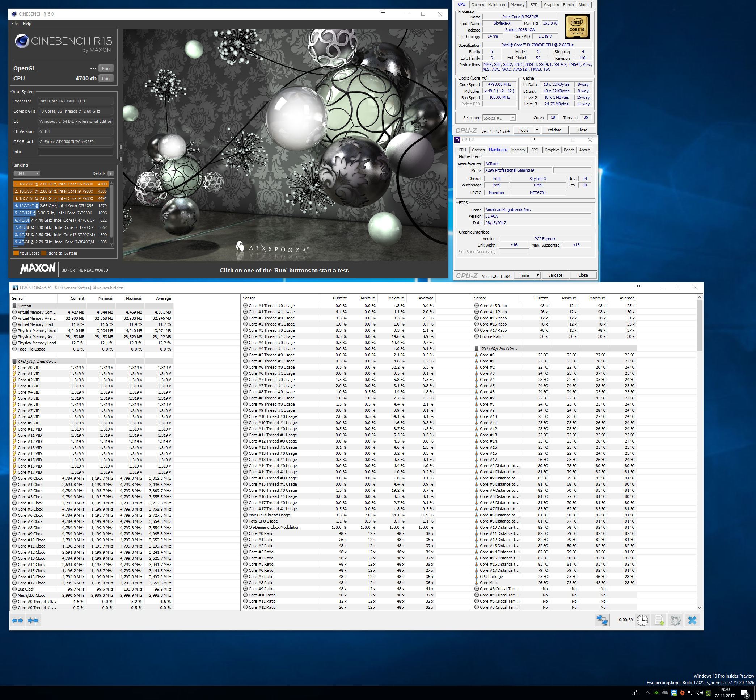The width and height of the screenshot is (756, 700).
Task: Click the HWiNFO expand columns arrows icon
Action: pos(17,620)
